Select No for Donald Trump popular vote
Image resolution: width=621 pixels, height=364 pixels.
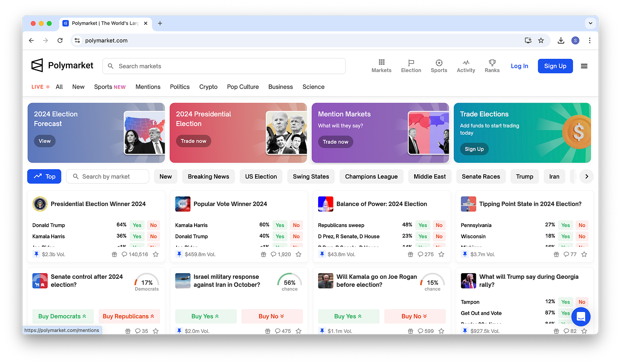(296, 236)
